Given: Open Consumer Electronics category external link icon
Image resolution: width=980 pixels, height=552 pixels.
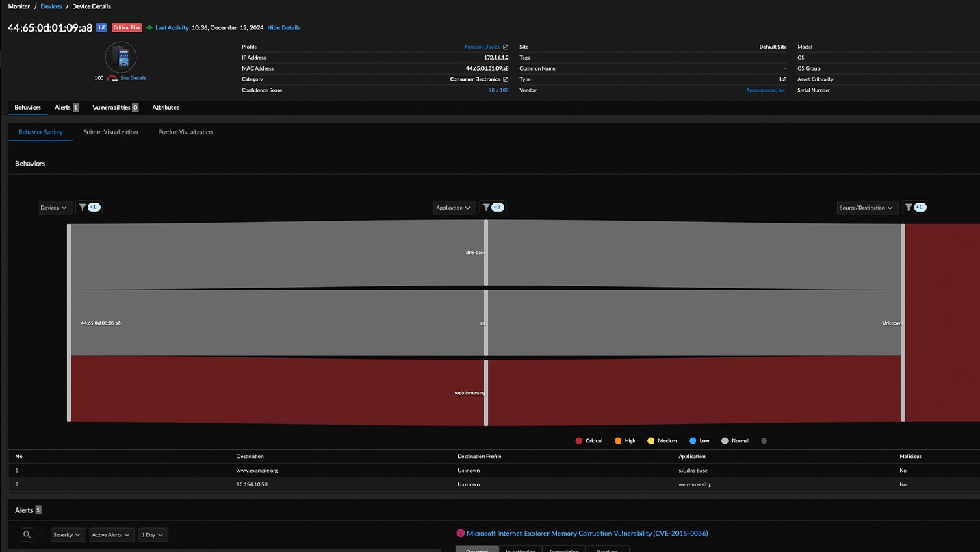Looking at the screenshot, I should 506,79.
